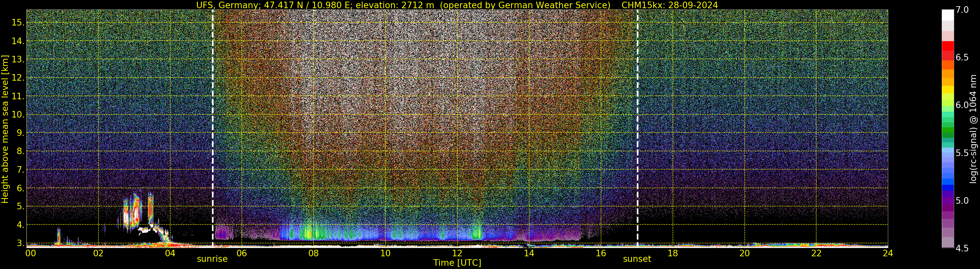
Task: Click the '16' time tick label
Action: pyautogui.click(x=601, y=253)
